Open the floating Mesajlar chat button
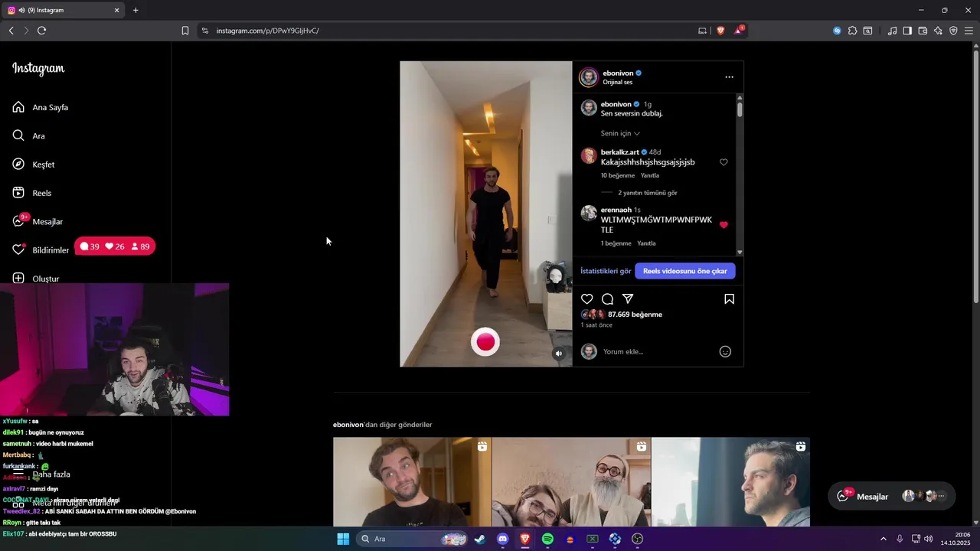980x551 pixels. tap(892, 496)
